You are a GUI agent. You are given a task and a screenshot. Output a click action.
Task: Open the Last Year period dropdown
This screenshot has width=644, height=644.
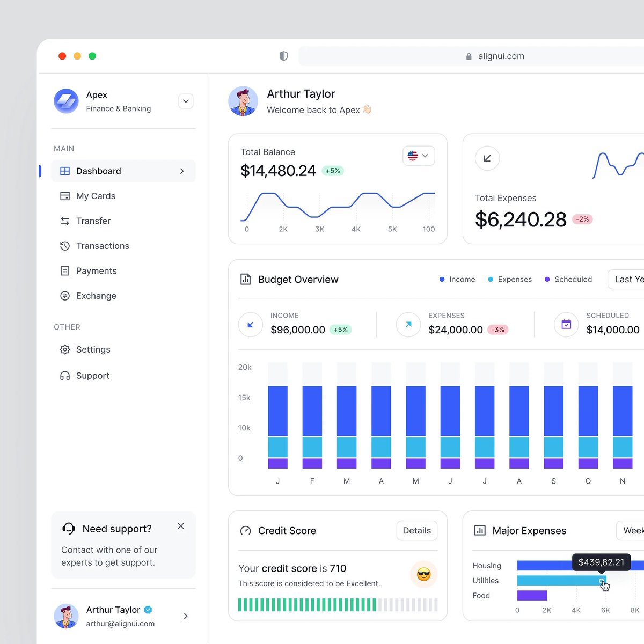point(626,279)
